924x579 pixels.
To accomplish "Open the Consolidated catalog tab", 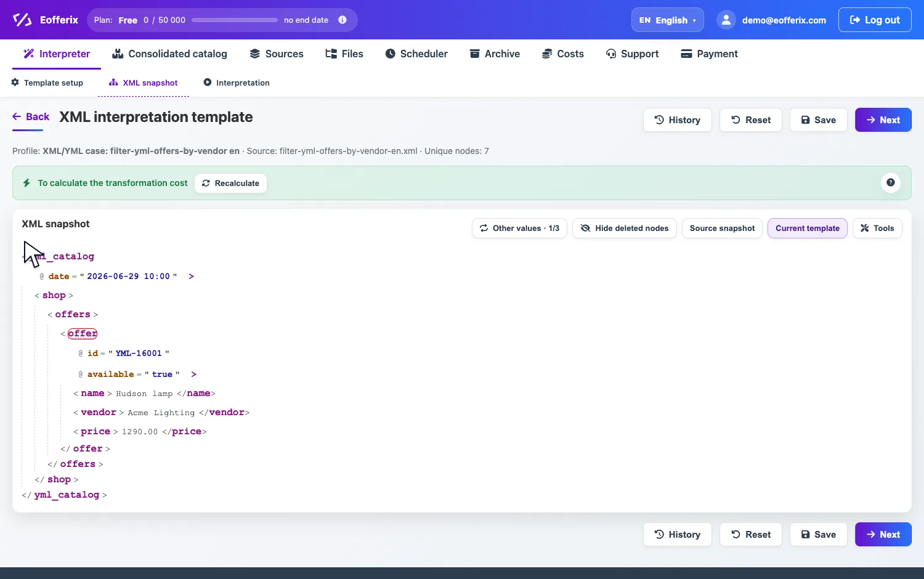I will click(169, 54).
